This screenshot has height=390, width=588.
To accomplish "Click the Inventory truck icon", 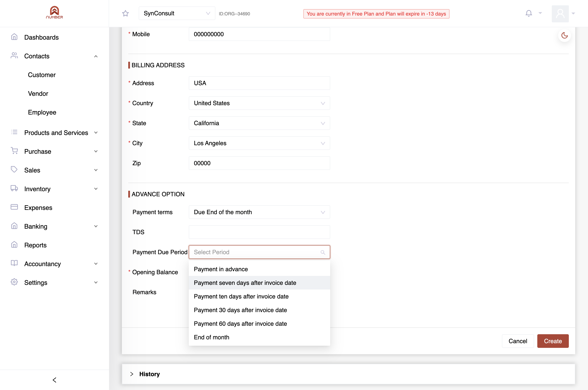I will click(14, 189).
